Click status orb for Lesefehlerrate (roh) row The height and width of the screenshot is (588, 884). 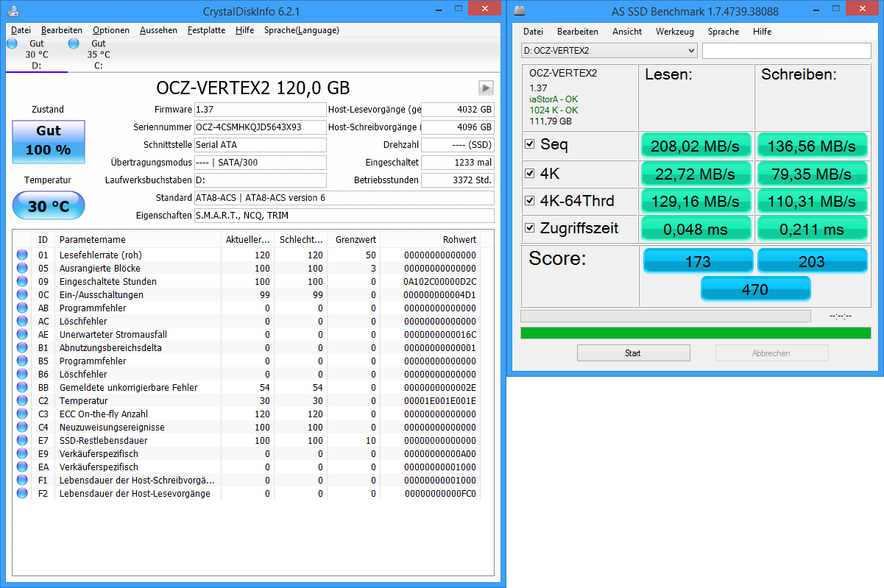tap(22, 255)
